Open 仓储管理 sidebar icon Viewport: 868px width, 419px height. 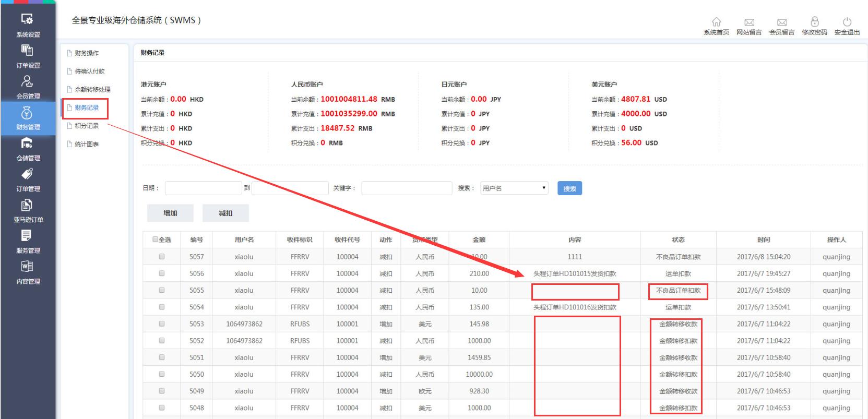[27, 149]
